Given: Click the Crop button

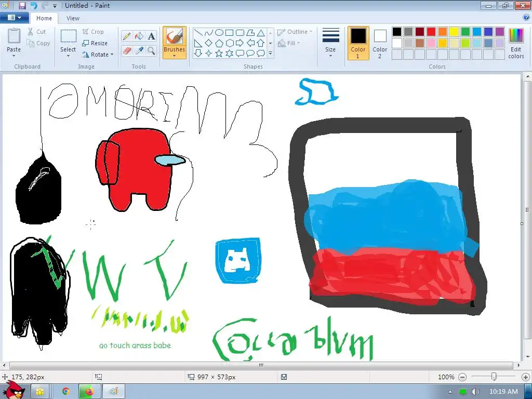Looking at the screenshot, I should coord(93,32).
